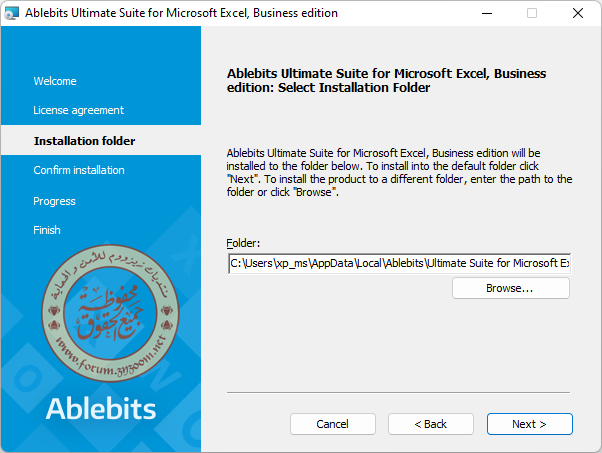Image resolution: width=602 pixels, height=453 pixels.
Task: Open the Browse... folder dialog
Action: pyautogui.click(x=511, y=288)
